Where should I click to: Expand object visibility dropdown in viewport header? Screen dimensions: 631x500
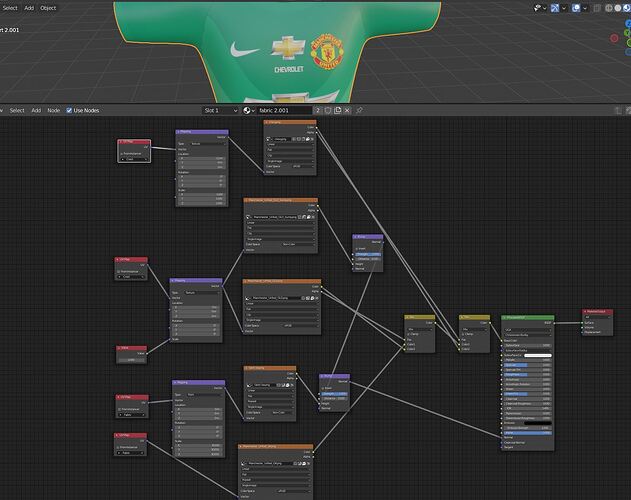[x=540, y=8]
